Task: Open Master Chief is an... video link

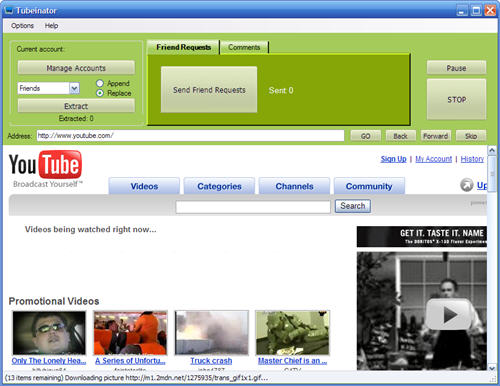Action: click(292, 361)
